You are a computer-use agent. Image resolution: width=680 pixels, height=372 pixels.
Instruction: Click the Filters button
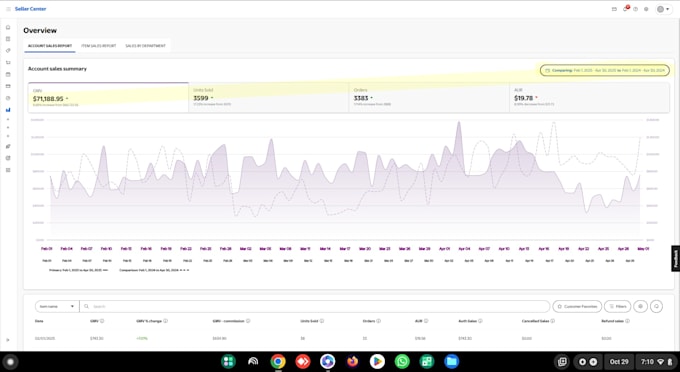(x=618, y=307)
